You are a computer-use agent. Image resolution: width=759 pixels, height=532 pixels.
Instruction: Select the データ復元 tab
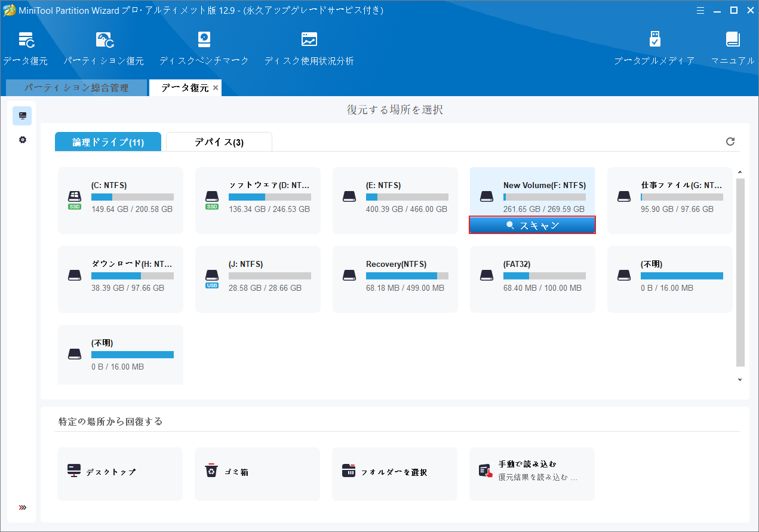(x=185, y=88)
